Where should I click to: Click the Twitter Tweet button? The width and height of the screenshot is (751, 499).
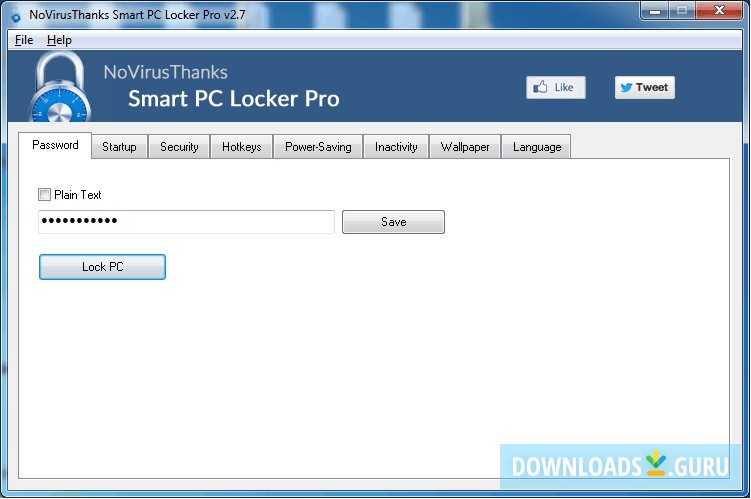[x=645, y=87]
